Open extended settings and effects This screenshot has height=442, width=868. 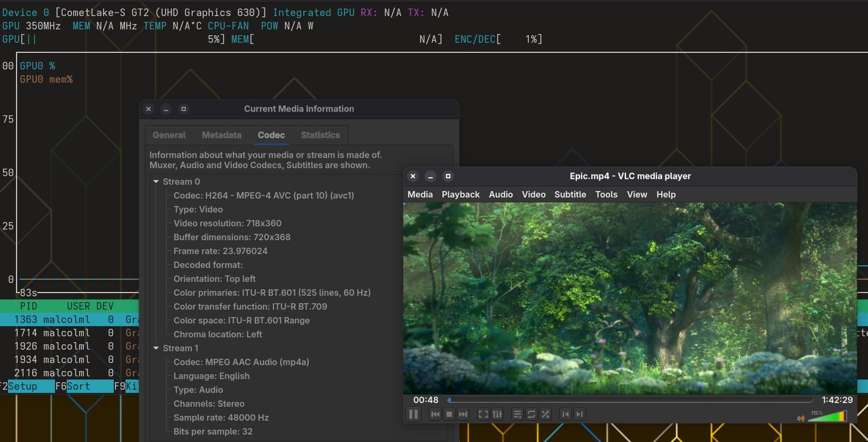pyautogui.click(x=497, y=414)
